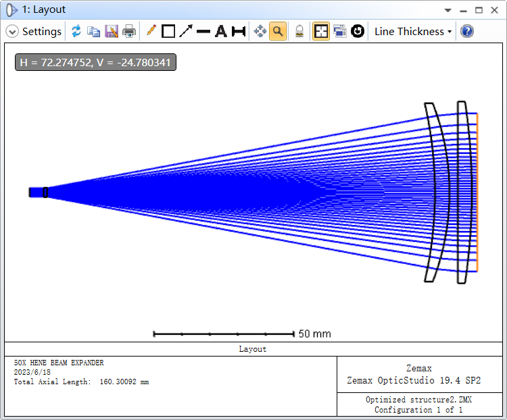Click the Zemax OpticStudio 19.4 SP2 text
The image size is (507, 420).
click(414, 380)
